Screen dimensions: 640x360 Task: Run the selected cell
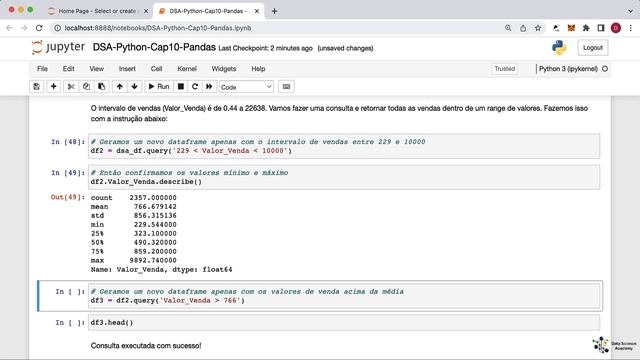pyautogui.click(x=159, y=87)
